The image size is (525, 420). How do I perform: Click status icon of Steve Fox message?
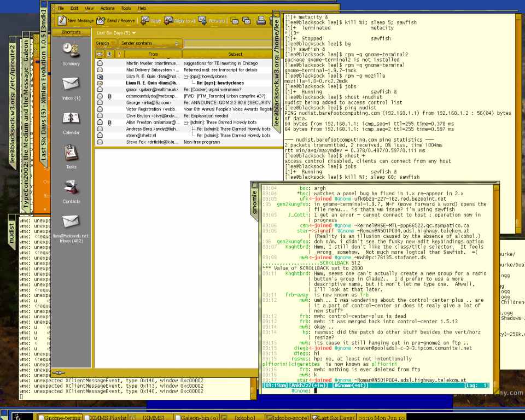[x=100, y=142]
